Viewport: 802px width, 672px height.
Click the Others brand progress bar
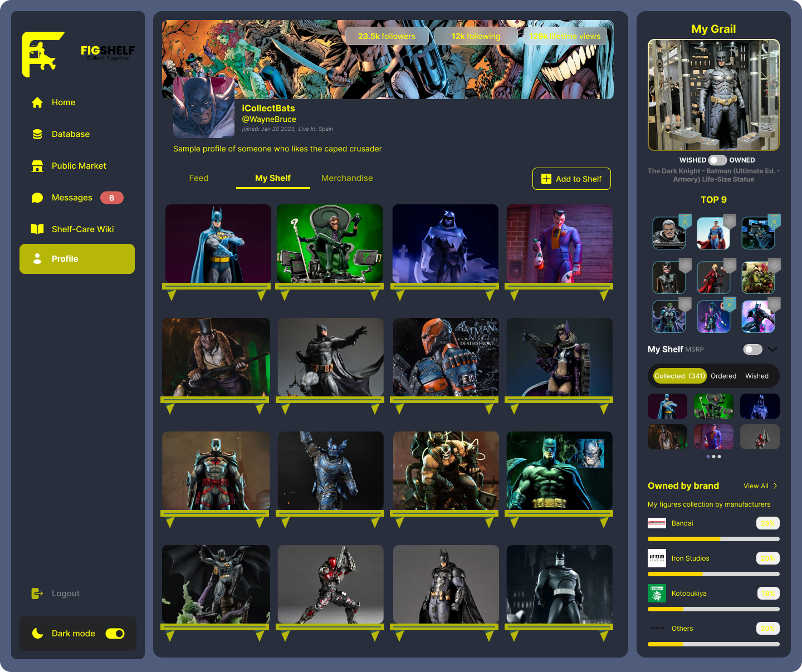coord(713,644)
